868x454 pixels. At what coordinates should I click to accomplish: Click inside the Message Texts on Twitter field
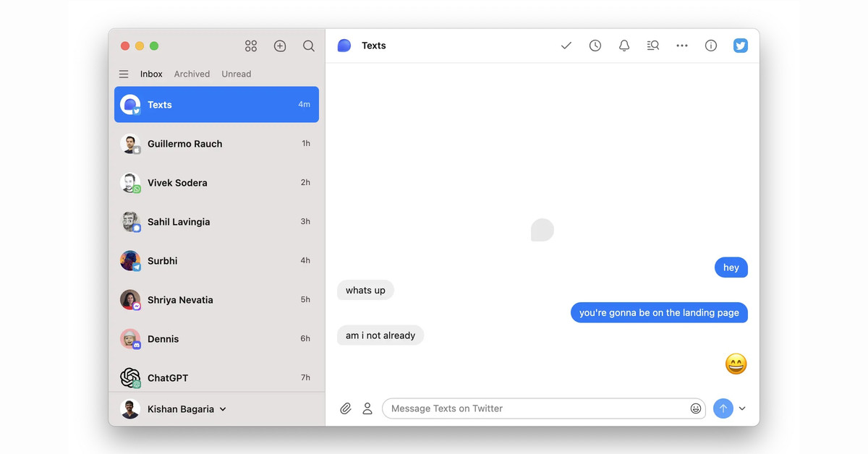click(x=542, y=408)
